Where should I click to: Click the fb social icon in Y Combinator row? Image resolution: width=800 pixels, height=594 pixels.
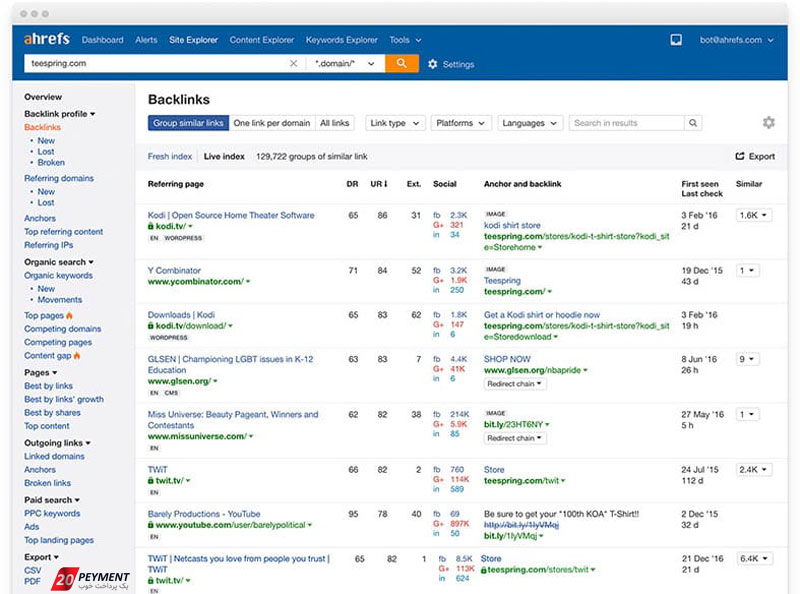pyautogui.click(x=437, y=270)
